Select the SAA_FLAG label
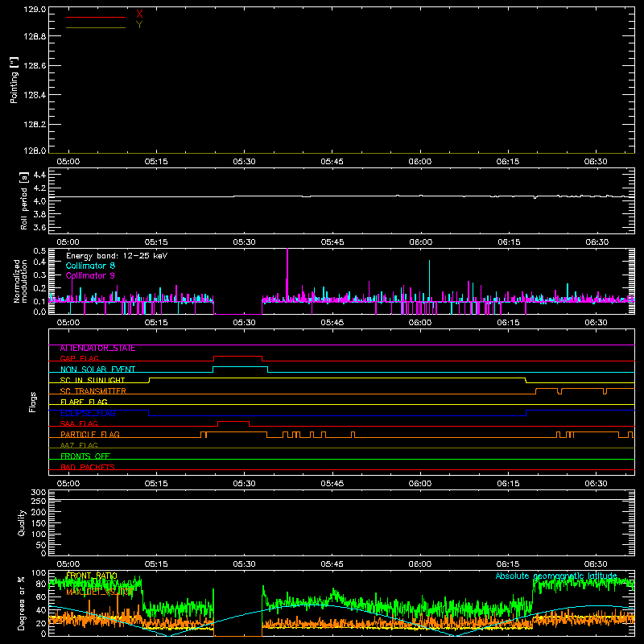This screenshot has width=644, height=644. click(79, 424)
